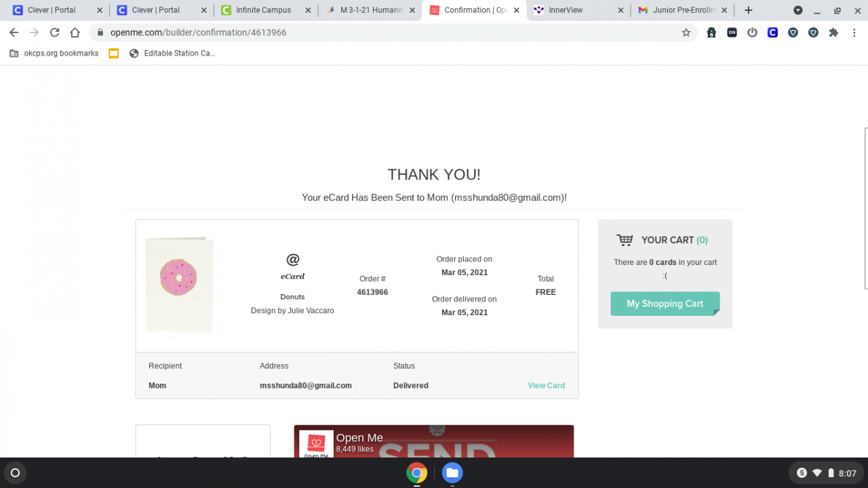The width and height of the screenshot is (868, 488).
Task: Open the Clever extension icon
Action: 772,33
